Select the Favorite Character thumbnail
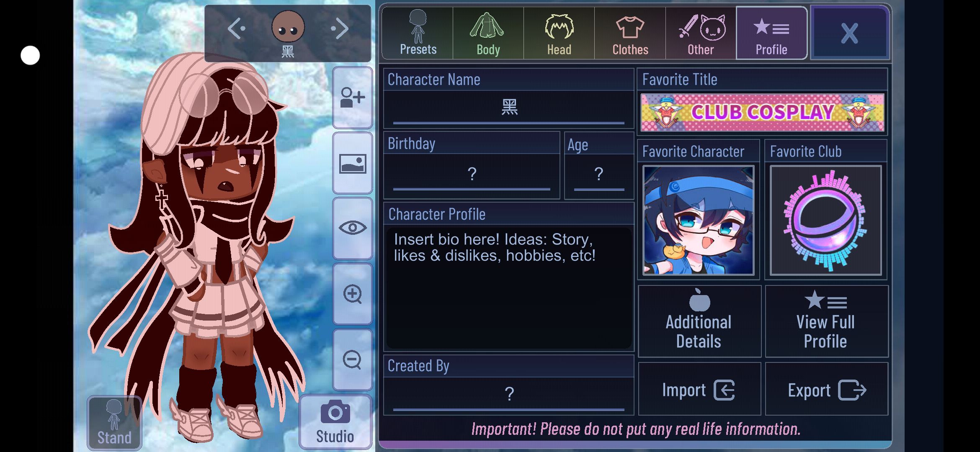 click(698, 220)
